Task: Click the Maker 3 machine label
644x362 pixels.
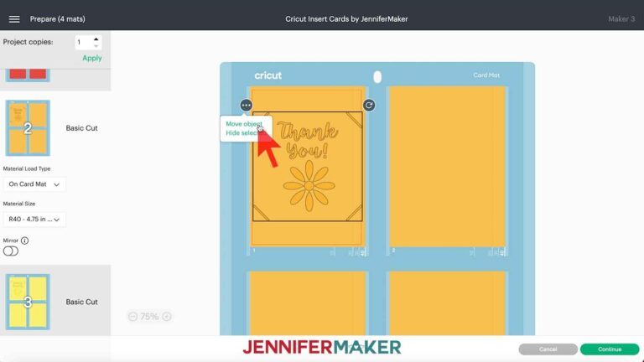Action: tap(621, 19)
